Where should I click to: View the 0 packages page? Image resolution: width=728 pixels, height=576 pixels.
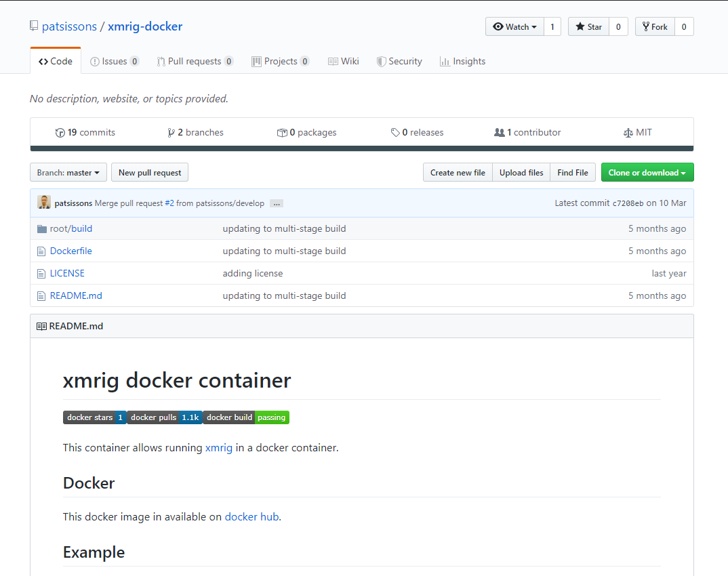click(x=307, y=133)
